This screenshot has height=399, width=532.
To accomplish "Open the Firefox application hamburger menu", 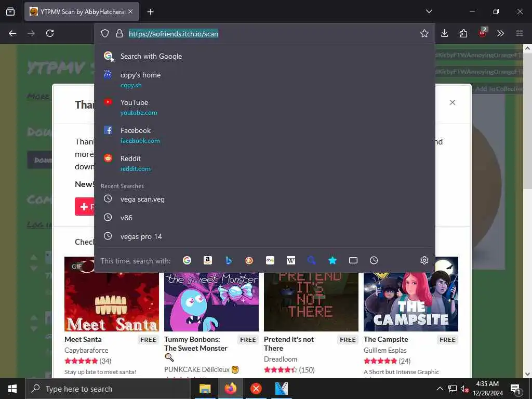I will pos(520,33).
